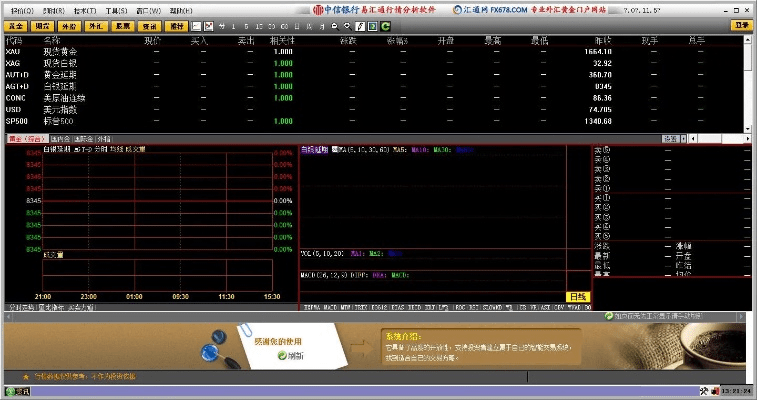Viewport: 757px width, 400px height.
Task: Click the yellow 日线 daily chart label
Action: coord(577,297)
